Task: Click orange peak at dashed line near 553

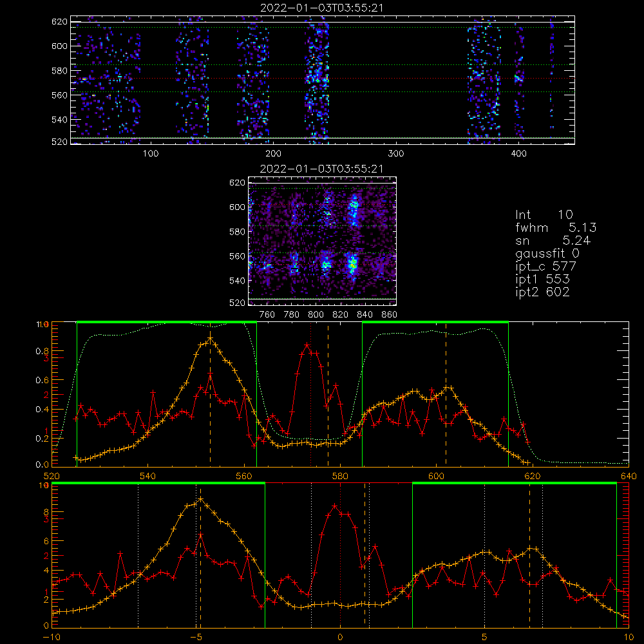Action: [x=211, y=339]
